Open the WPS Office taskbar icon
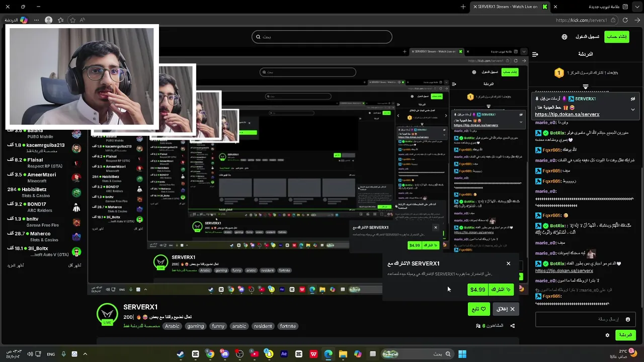Viewport: 644px width, 362px height. tap(313, 354)
